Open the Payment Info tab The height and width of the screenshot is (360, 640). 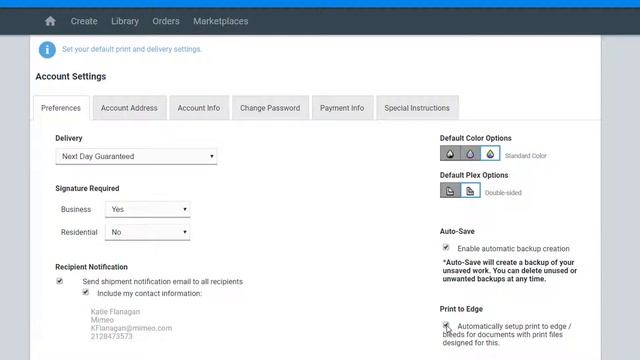(342, 108)
